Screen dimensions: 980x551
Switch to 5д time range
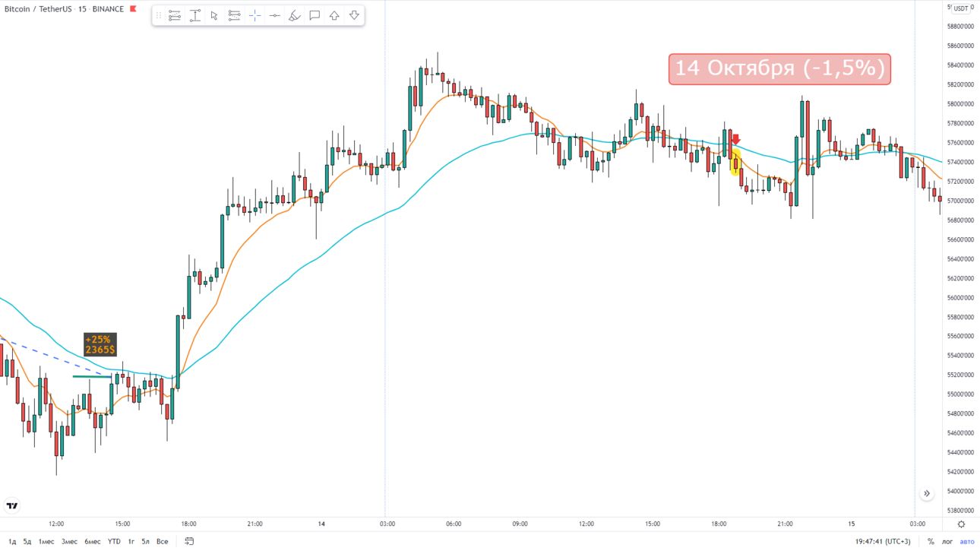tap(27, 542)
